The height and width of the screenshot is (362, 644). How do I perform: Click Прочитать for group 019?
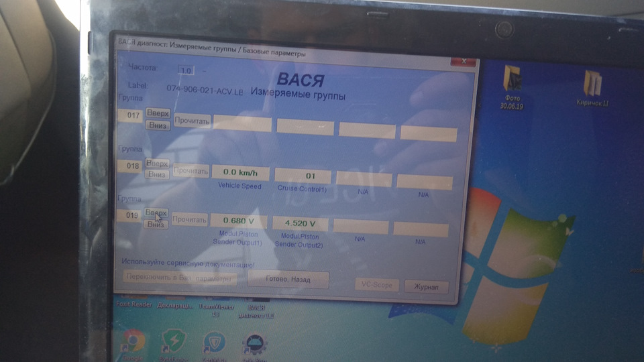[x=189, y=220]
